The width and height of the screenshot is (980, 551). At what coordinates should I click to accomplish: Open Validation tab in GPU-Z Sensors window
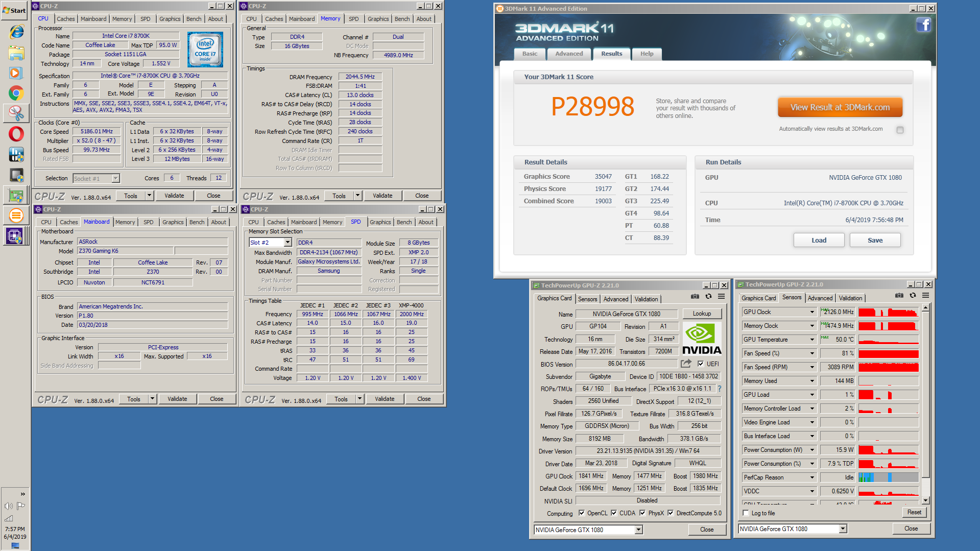pyautogui.click(x=850, y=298)
